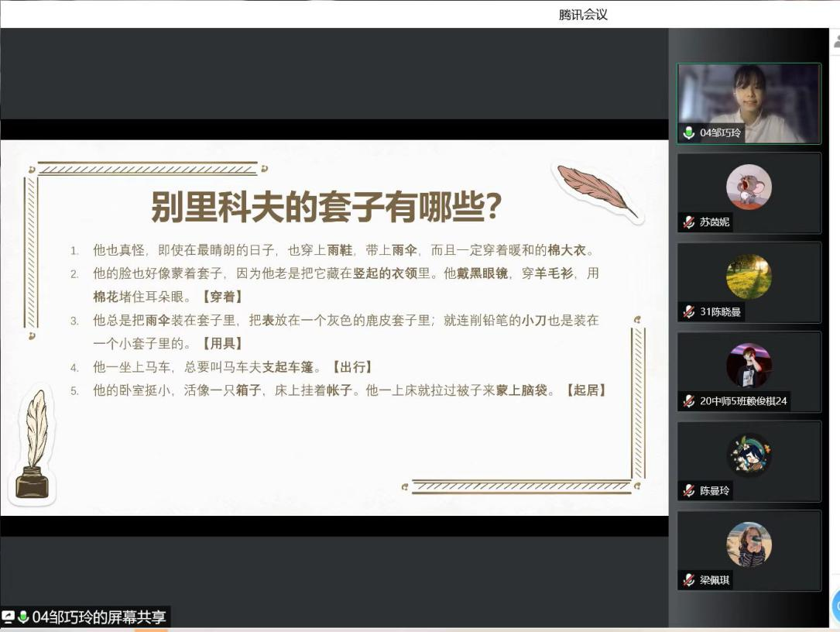Click the feather illustration at slide's top right
This screenshot has width=840, height=632.
(596, 190)
